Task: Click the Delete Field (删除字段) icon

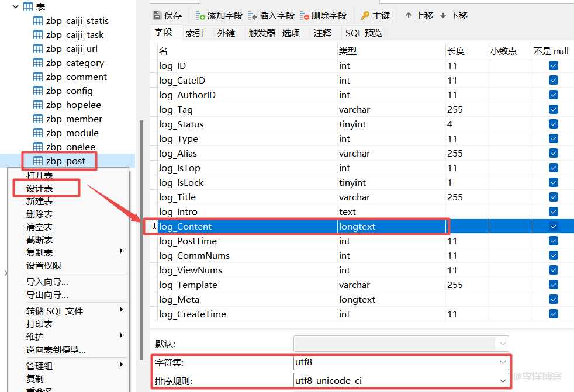Action: [305, 16]
